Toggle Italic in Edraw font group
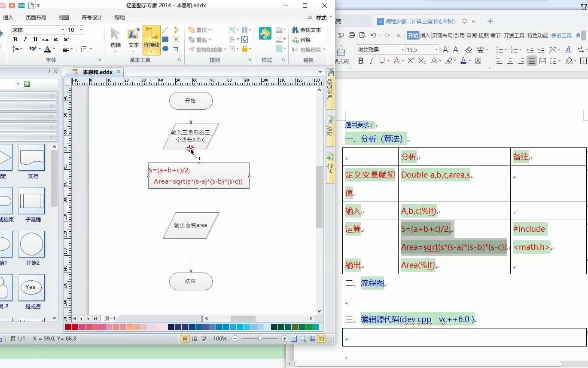588x368 pixels. coord(25,40)
